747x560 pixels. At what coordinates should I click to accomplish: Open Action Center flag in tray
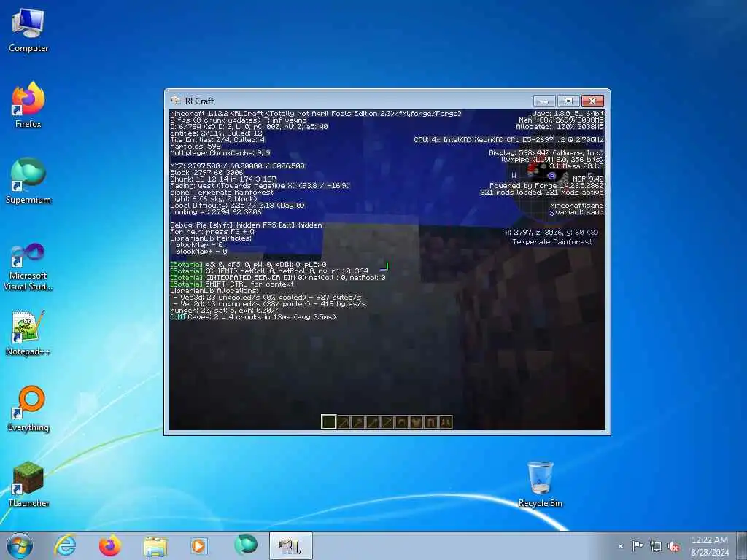point(638,546)
